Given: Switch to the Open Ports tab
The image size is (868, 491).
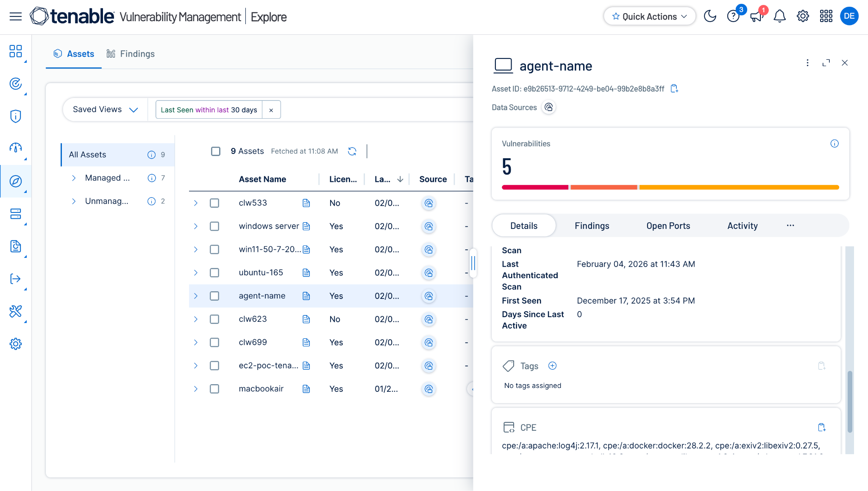Looking at the screenshot, I should point(668,226).
